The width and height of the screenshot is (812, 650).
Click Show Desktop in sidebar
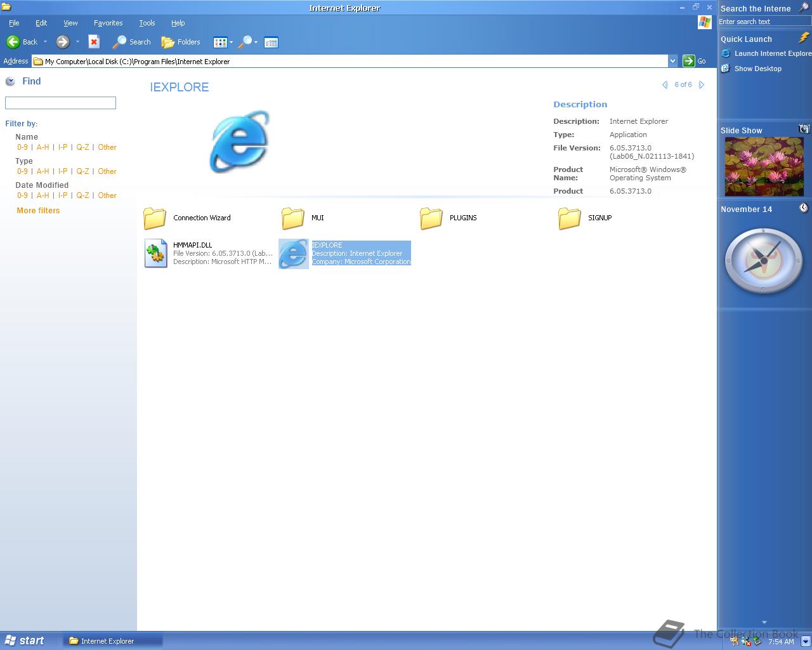tap(752, 69)
